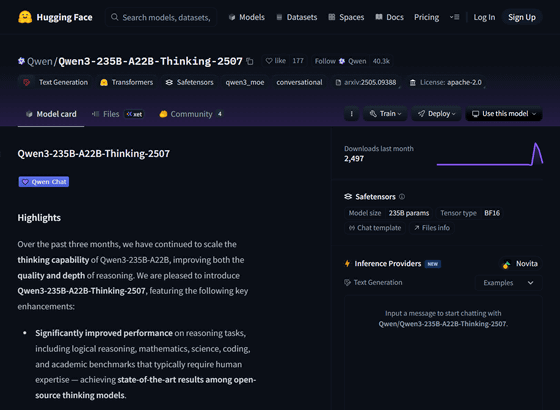Focus the search models, datasets input
The width and height of the screenshot is (560, 410).
click(161, 17)
